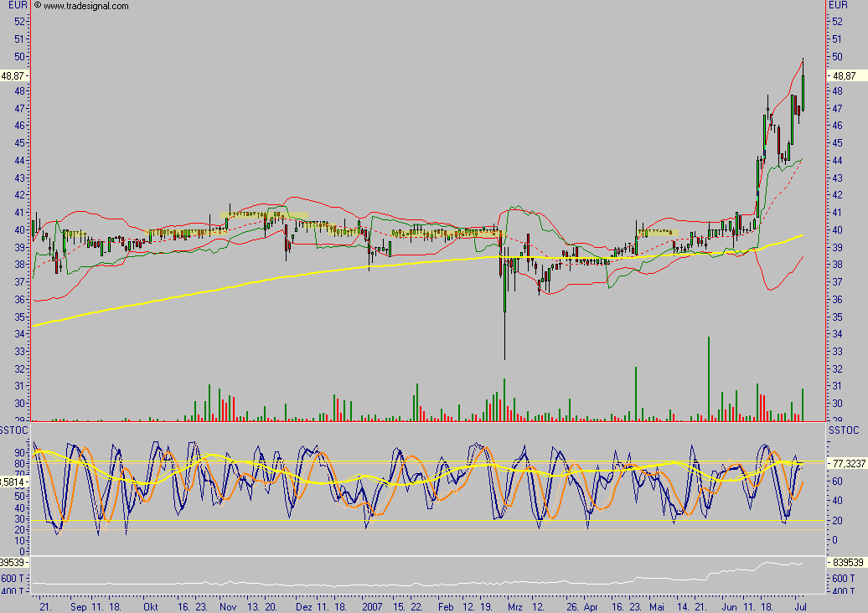Click the SSTOC label on the right side
This screenshot has height=613, width=868.
[x=843, y=430]
